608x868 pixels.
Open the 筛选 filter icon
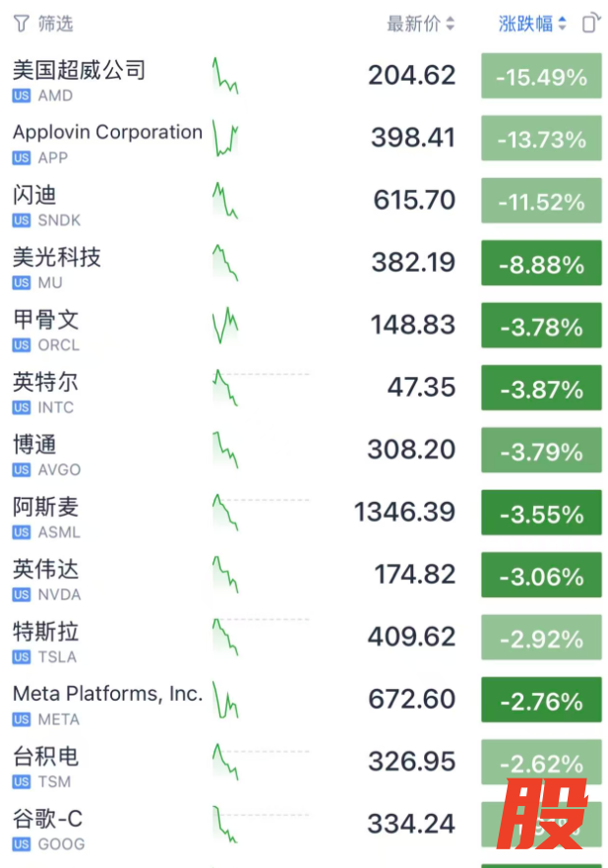point(21,23)
